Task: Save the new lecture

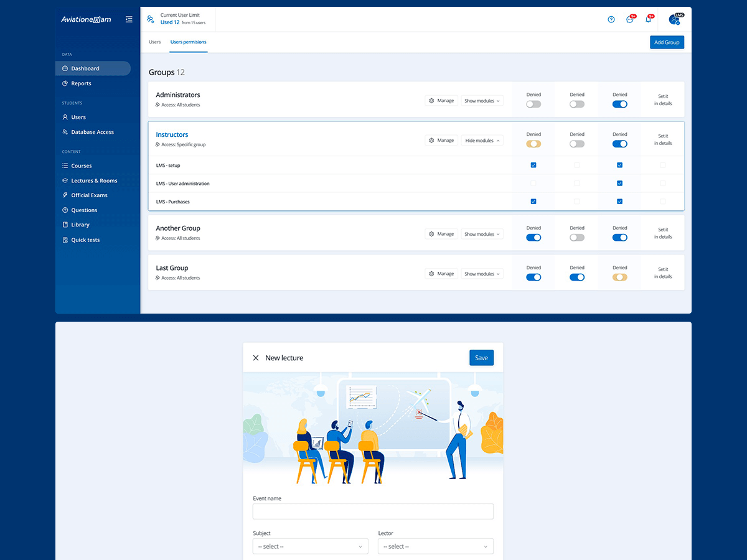Action: [481, 358]
